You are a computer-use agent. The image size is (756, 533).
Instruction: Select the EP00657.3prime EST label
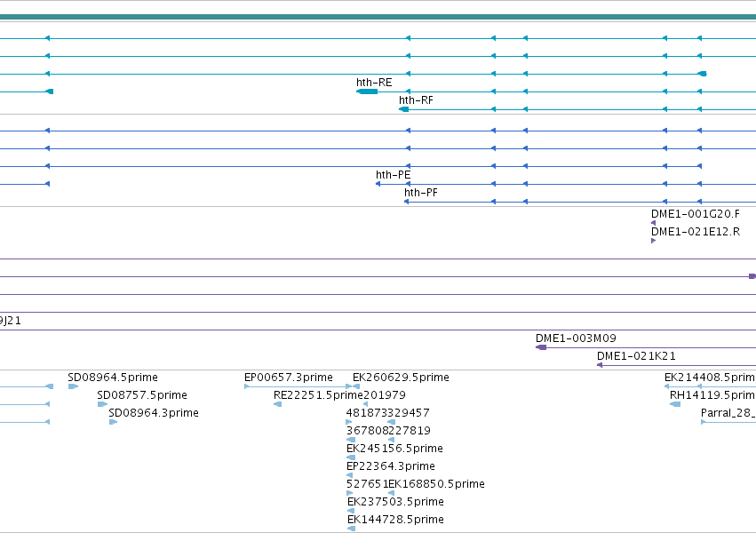289,378
